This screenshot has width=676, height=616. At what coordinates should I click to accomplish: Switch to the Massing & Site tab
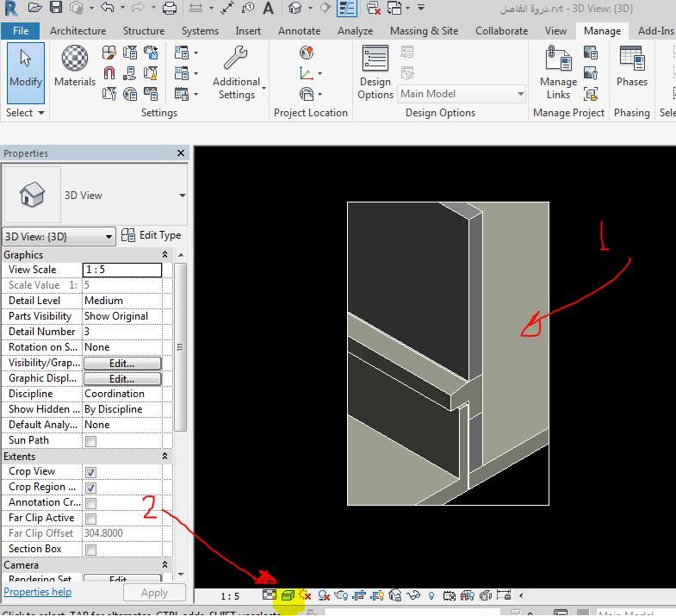[424, 31]
